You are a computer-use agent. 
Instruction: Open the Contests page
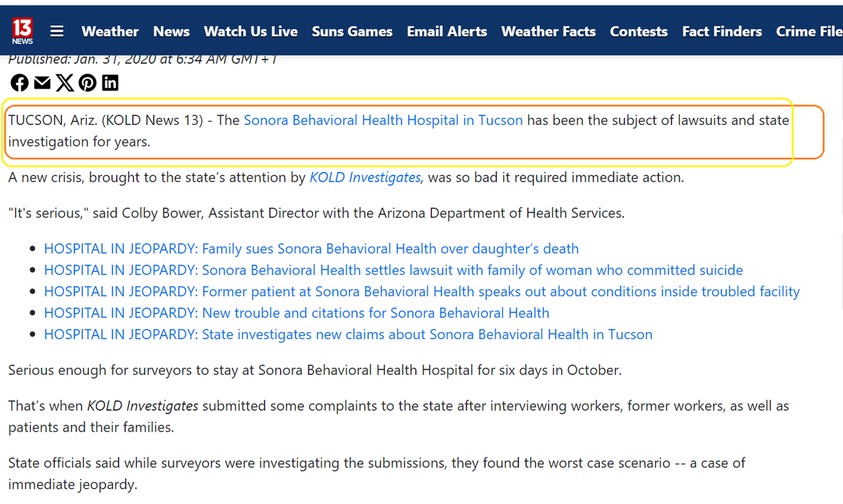coord(639,32)
